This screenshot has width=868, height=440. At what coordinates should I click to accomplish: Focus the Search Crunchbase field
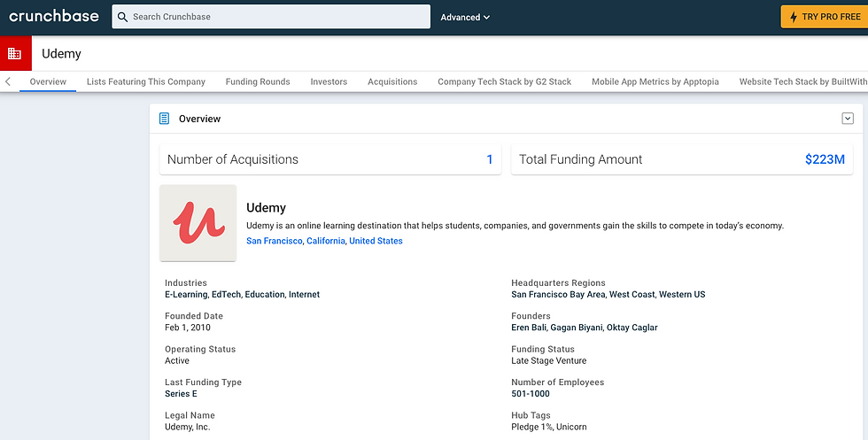[271, 17]
